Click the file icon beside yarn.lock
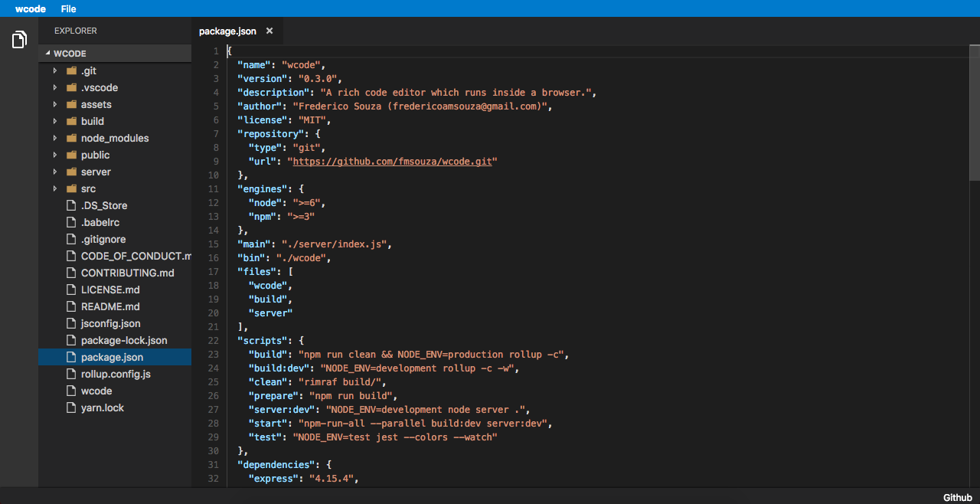The image size is (980, 504). [x=72, y=407]
